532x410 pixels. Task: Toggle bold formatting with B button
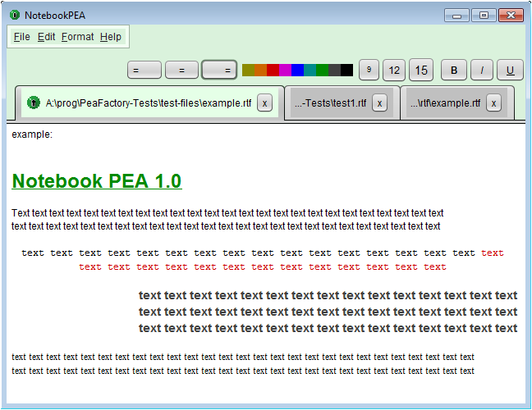(454, 71)
